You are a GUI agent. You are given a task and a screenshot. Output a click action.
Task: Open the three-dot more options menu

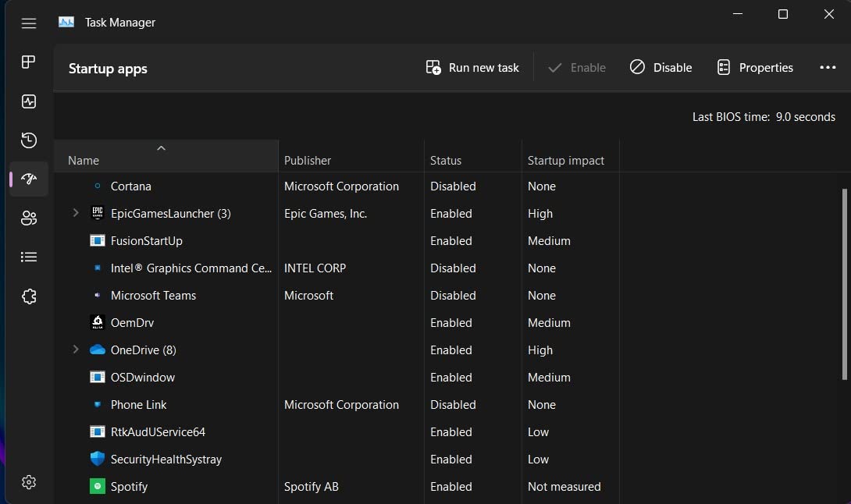(828, 67)
